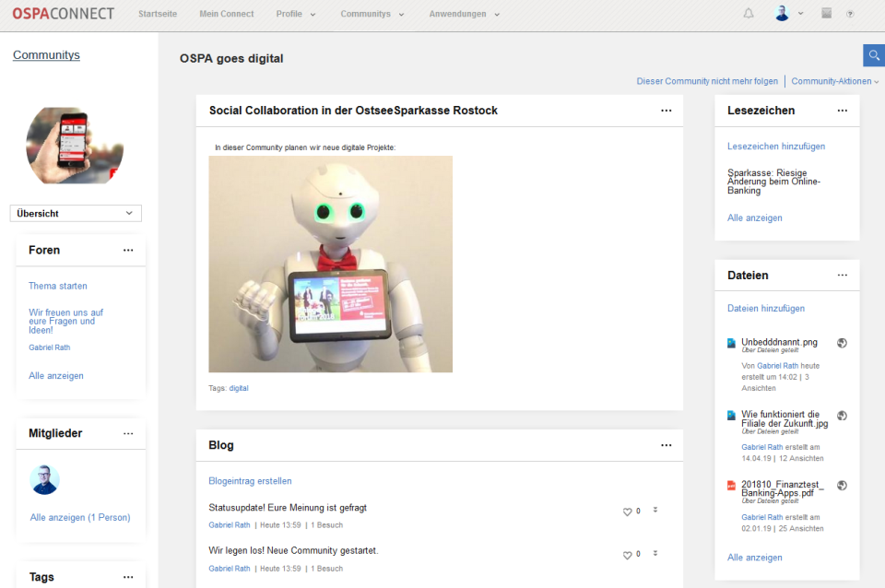The image size is (885, 588).
Task: Click the Communitys sidebar heading link
Action: 46,54
